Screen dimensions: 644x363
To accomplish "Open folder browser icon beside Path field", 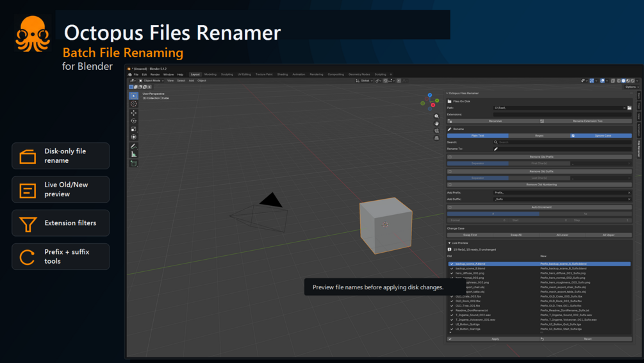I will (629, 108).
